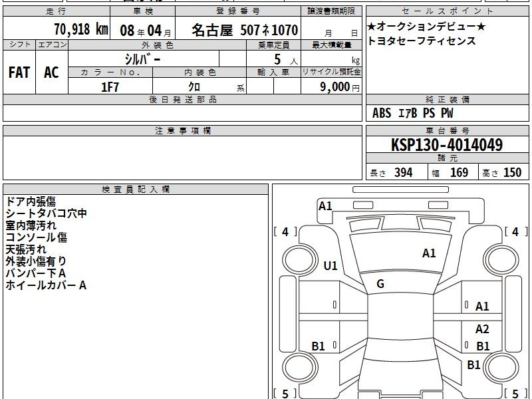Select the 外装色 header
The width and height of the screenshot is (532, 399).
(x=158, y=45)
